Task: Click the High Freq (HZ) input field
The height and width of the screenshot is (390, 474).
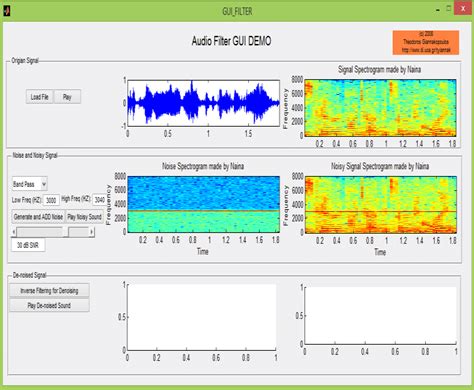Action: click(100, 200)
